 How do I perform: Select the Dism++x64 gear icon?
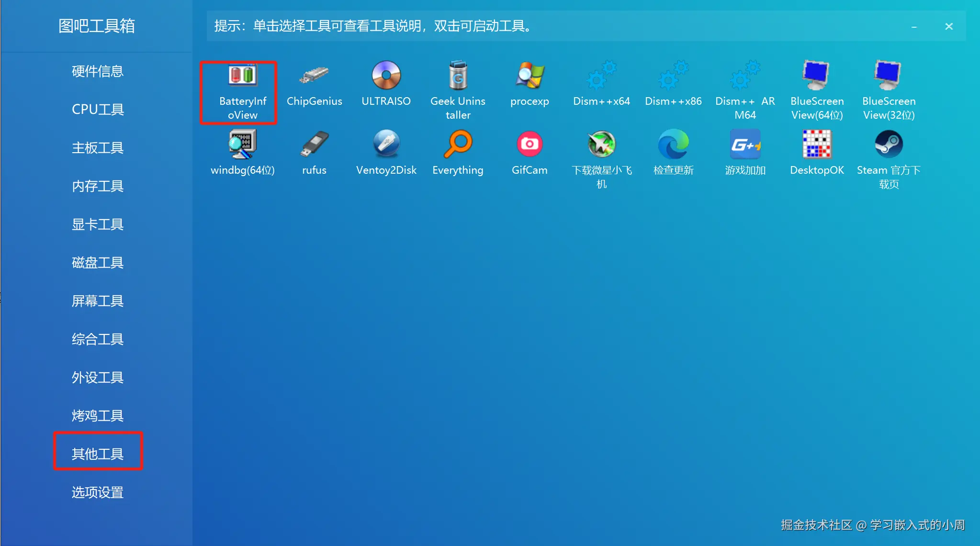point(601,76)
